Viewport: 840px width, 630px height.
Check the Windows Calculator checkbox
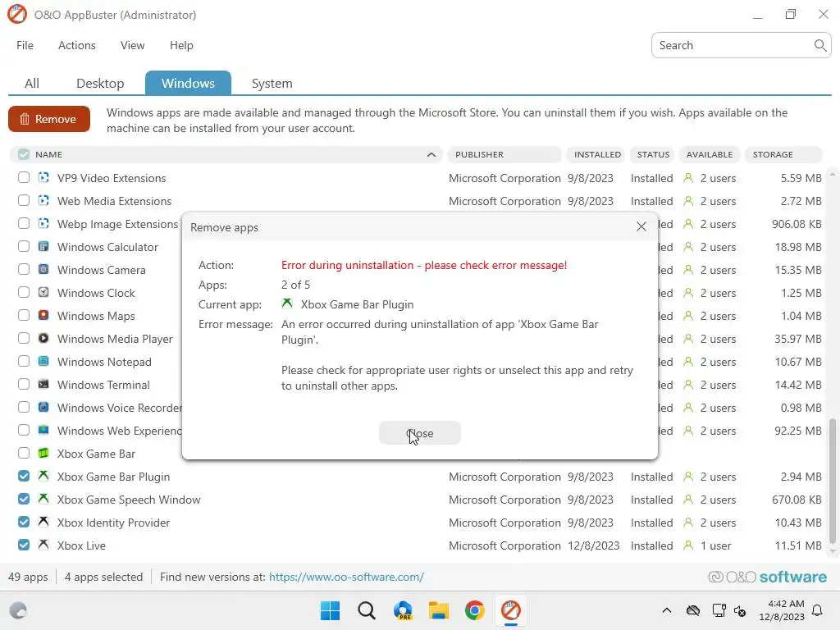pos(24,246)
